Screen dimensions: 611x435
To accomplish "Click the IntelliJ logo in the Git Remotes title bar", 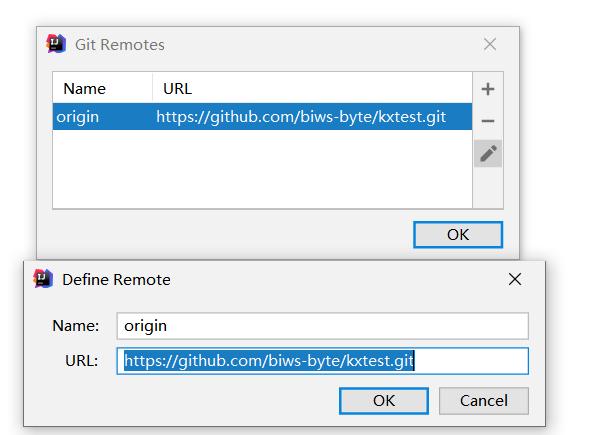I will tap(56, 44).
